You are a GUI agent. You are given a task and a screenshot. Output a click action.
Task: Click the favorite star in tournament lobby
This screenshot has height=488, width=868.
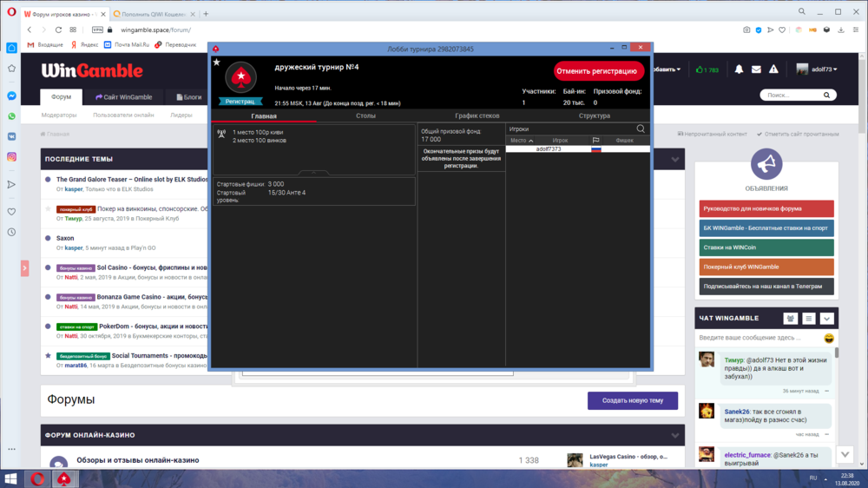pyautogui.click(x=216, y=63)
